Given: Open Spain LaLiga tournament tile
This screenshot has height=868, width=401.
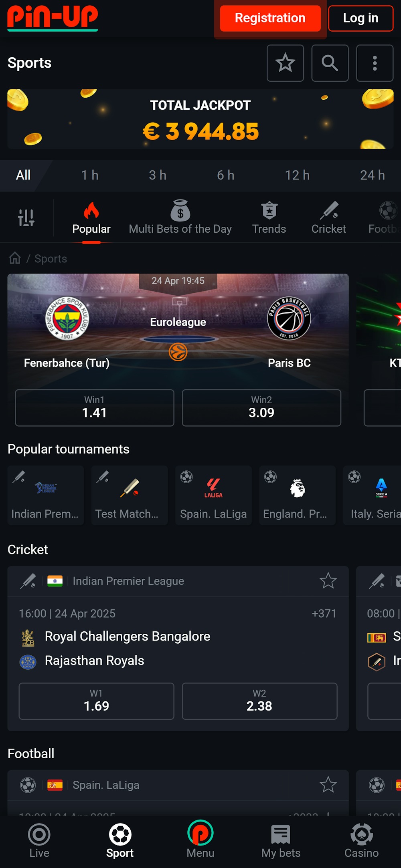Looking at the screenshot, I should point(213,495).
